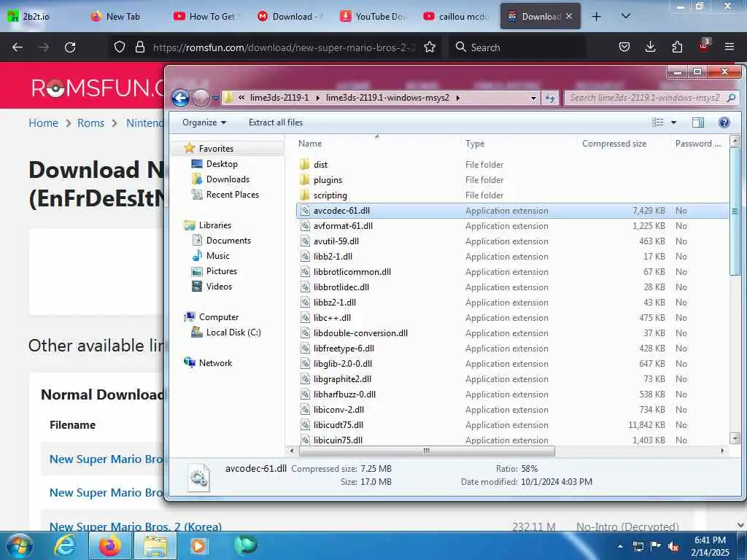747x560 pixels.
Task: Expand the address bar history dropdown
Action: (533, 98)
